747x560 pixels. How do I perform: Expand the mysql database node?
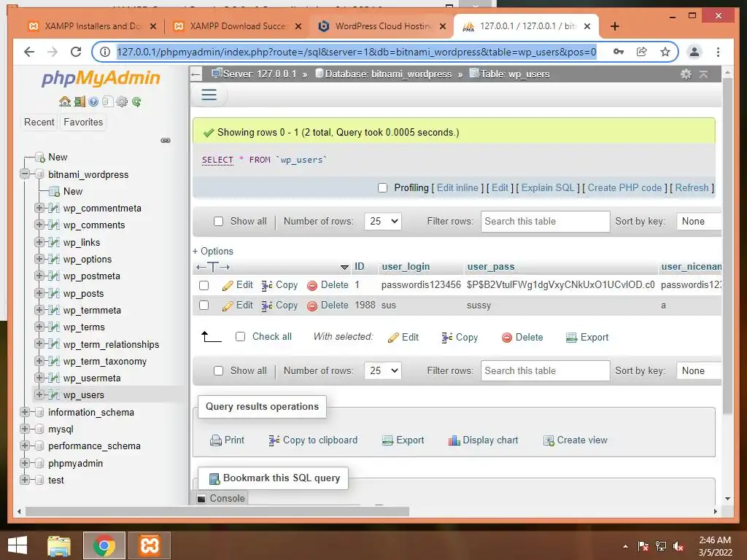pyautogui.click(x=25, y=429)
